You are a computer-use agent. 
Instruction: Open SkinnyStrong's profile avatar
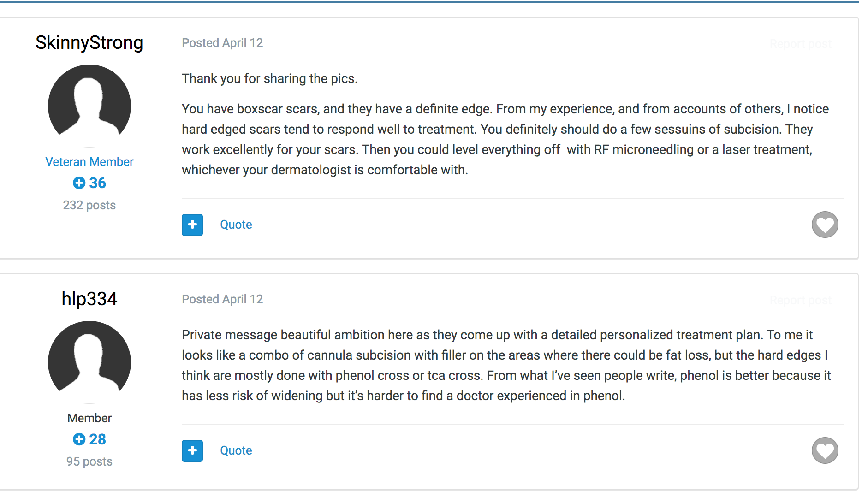[x=89, y=106]
